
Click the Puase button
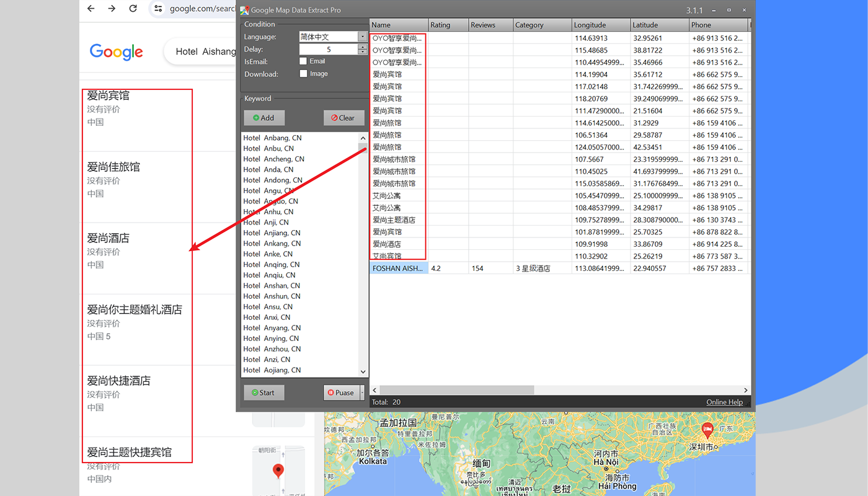point(341,392)
